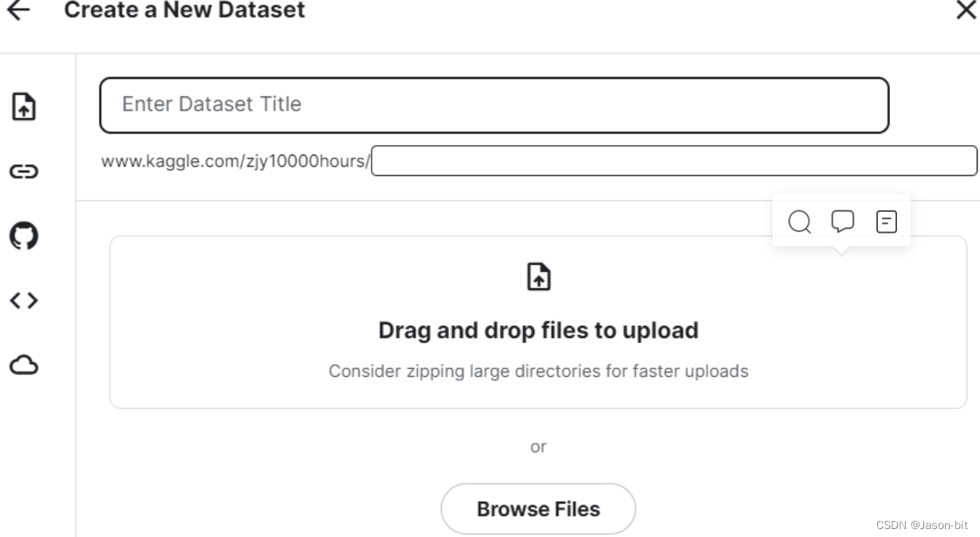The width and height of the screenshot is (980, 537).
Task: Pick the cloud storage sidebar icon
Action: pyautogui.click(x=23, y=365)
